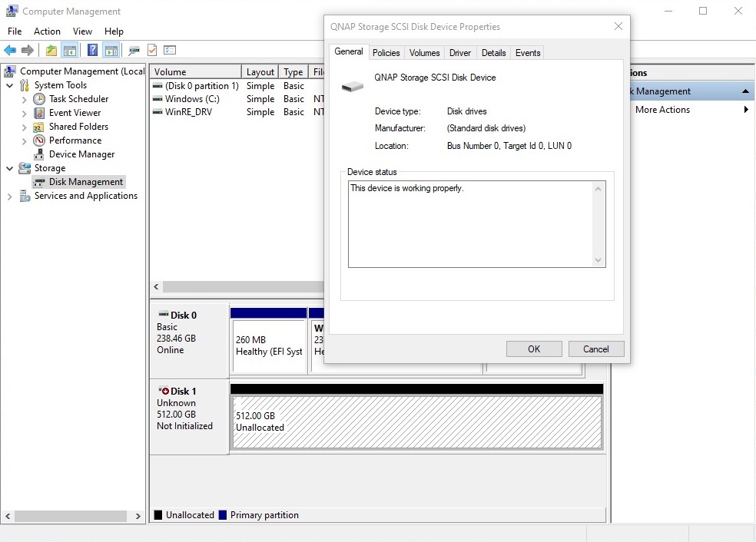The image size is (756, 542).
Task: Click the device status scrollbar up arrow
Action: pos(598,189)
